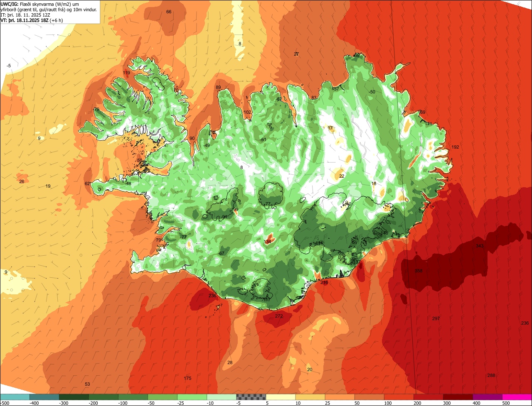Click legend swatch for -300 to -200 range

click(x=74, y=397)
